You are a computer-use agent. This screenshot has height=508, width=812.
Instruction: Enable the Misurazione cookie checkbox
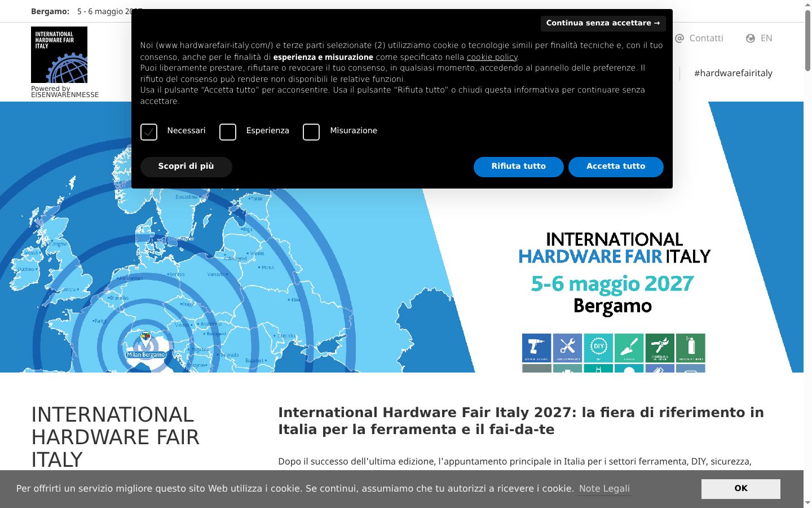(x=311, y=132)
